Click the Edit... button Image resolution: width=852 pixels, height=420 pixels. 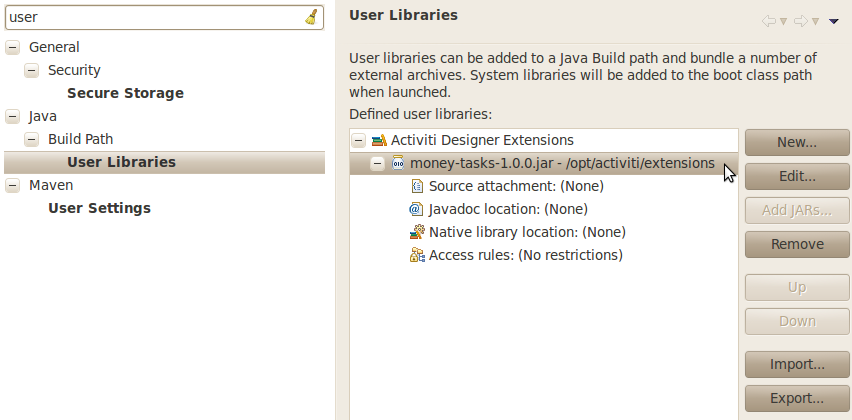[x=797, y=177]
